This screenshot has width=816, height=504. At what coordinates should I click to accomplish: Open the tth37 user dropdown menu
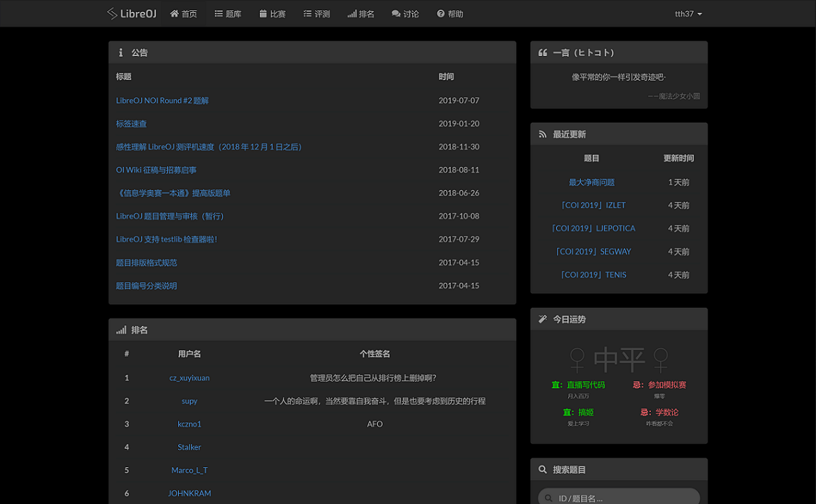688,14
